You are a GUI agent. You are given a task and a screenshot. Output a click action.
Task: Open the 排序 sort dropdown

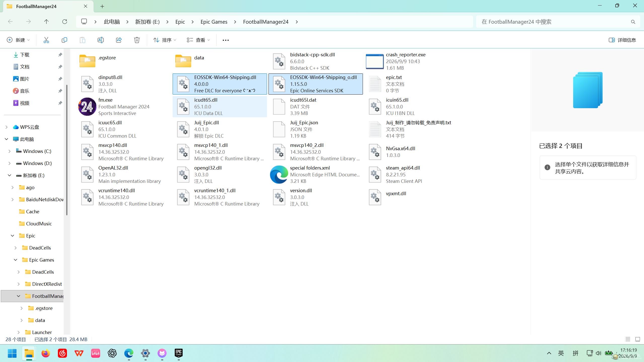tap(165, 40)
